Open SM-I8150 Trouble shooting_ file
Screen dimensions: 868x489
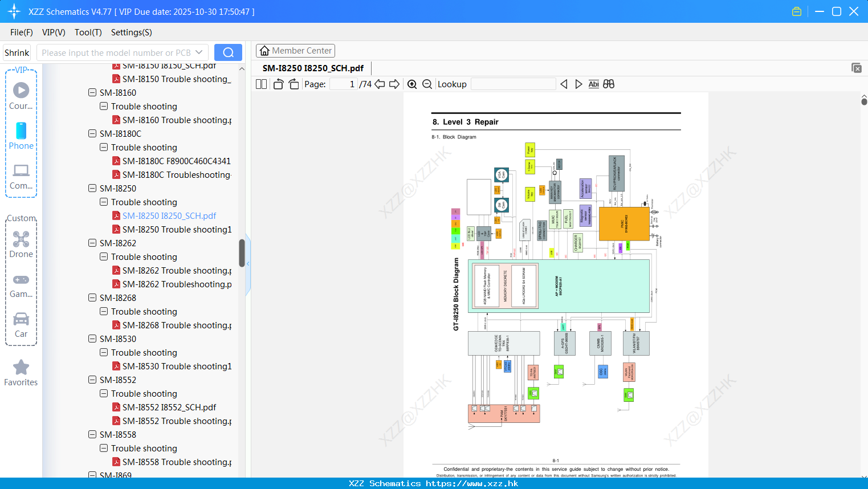(177, 79)
